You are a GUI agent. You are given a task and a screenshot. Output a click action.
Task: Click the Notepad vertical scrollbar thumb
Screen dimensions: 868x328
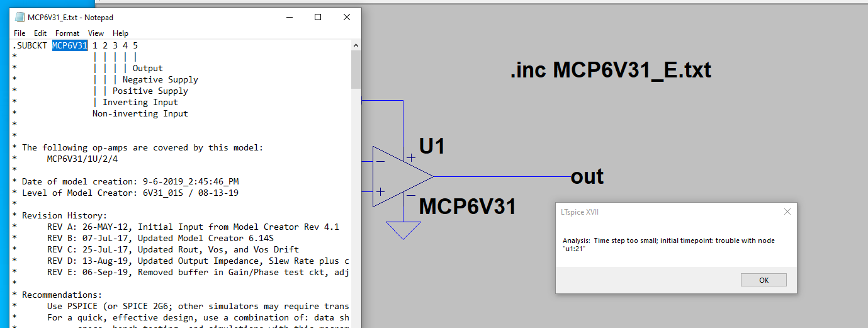click(356, 69)
